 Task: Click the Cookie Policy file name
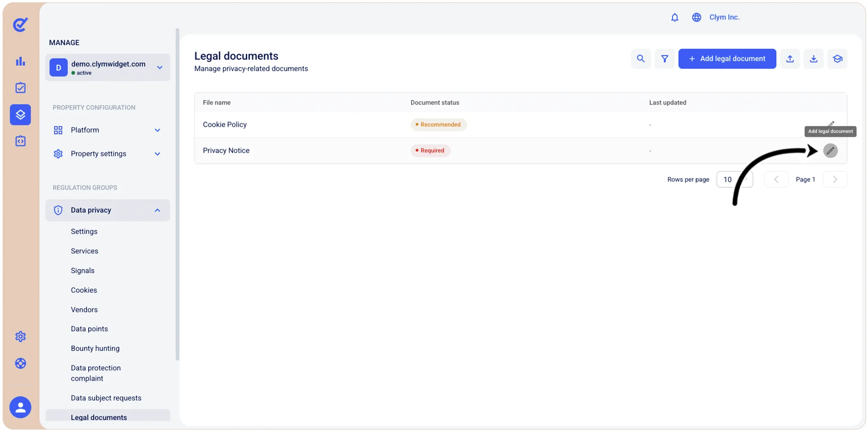tap(225, 125)
